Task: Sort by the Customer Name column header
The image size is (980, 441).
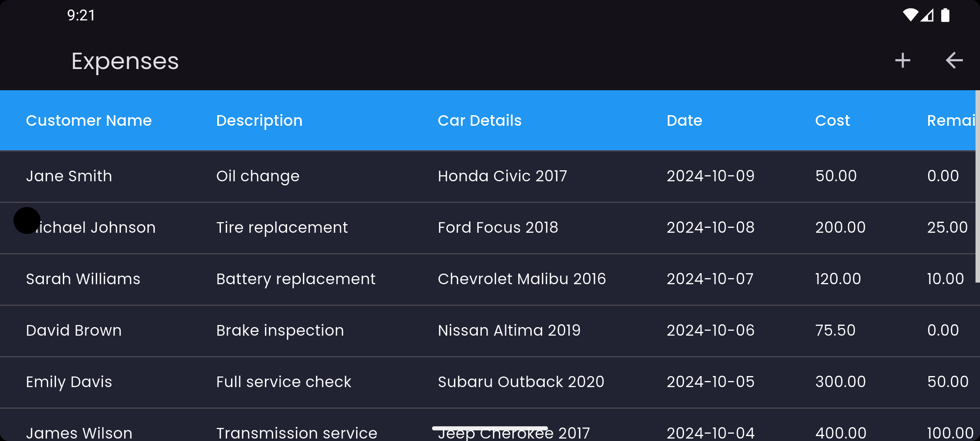Action: point(89,120)
